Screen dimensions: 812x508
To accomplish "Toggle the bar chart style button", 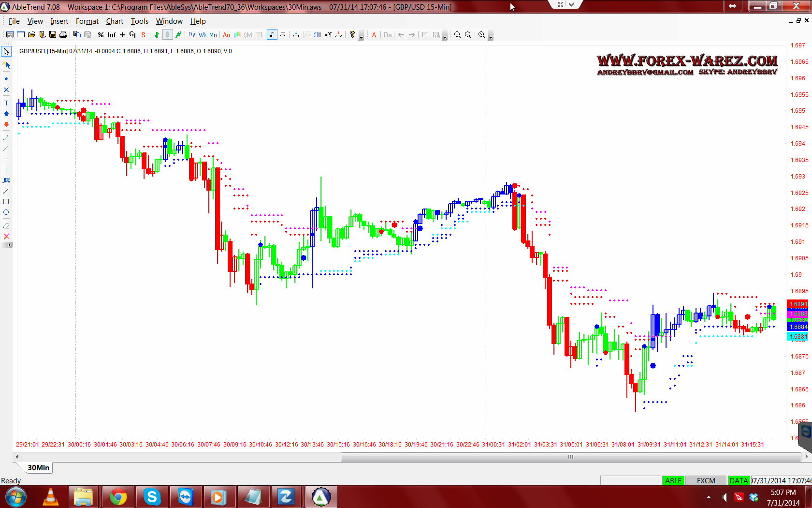I will tap(157, 35).
